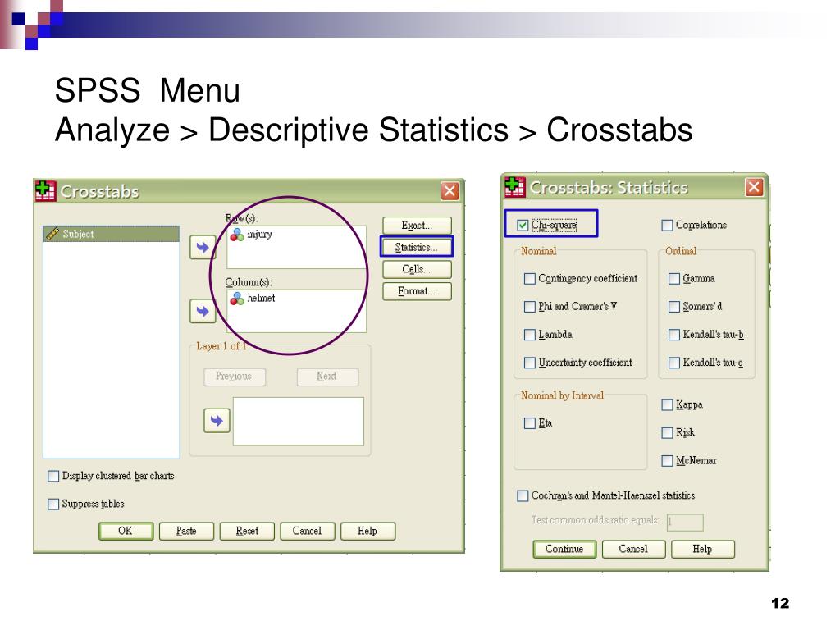Select Subject in the variable list
Screen dimensions: 840x630
click(x=112, y=234)
